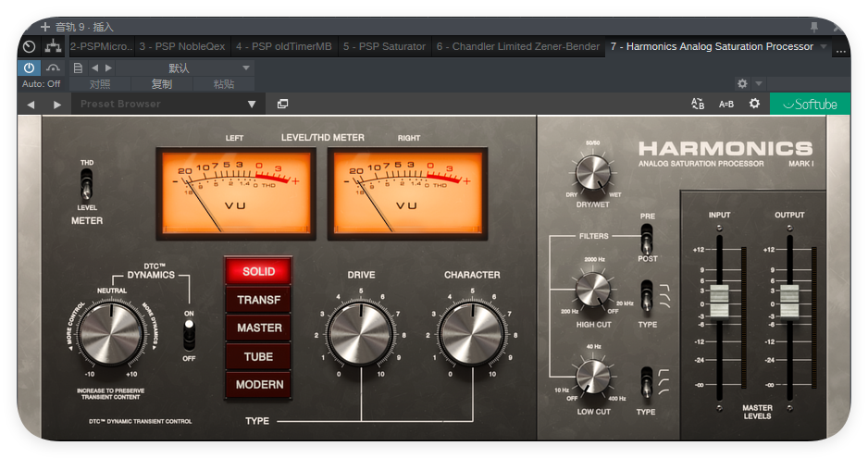Screen dimensions: 868x458
Task: Click the 对照 compare button
Action: click(x=100, y=84)
